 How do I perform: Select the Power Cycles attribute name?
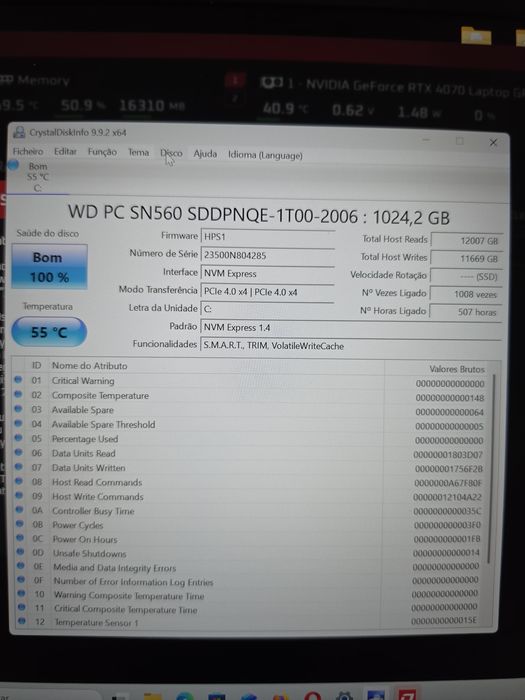[x=78, y=525]
